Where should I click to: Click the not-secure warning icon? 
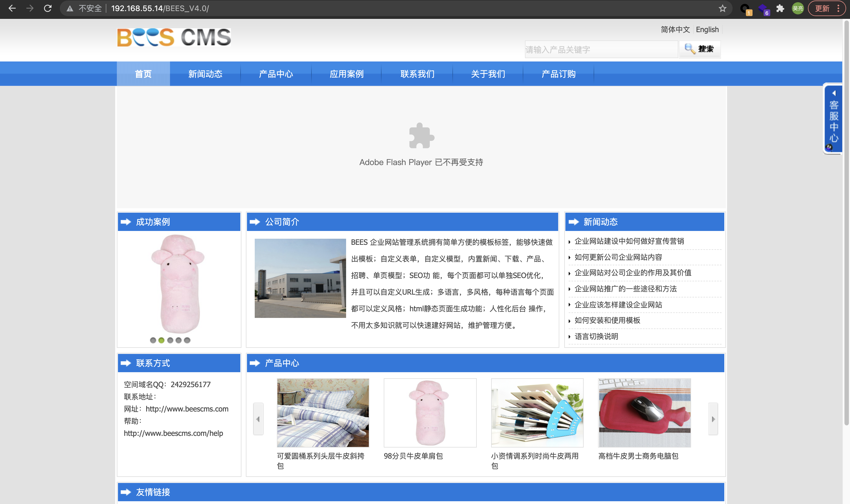pos(70,9)
